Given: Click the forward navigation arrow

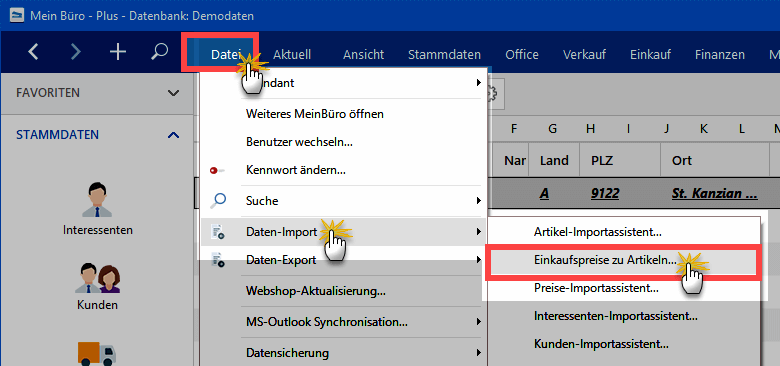Looking at the screenshot, I should [76, 52].
